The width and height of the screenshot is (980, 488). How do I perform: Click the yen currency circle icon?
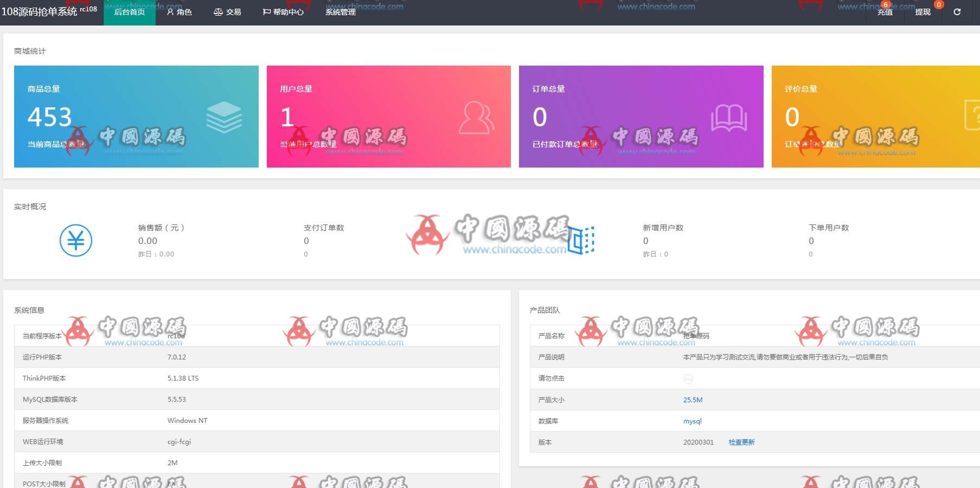tap(75, 240)
